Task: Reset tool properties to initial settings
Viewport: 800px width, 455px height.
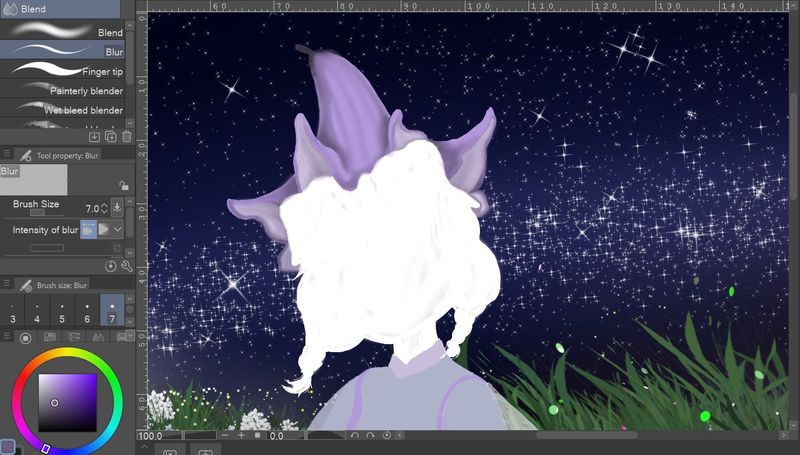Action: click(110, 266)
